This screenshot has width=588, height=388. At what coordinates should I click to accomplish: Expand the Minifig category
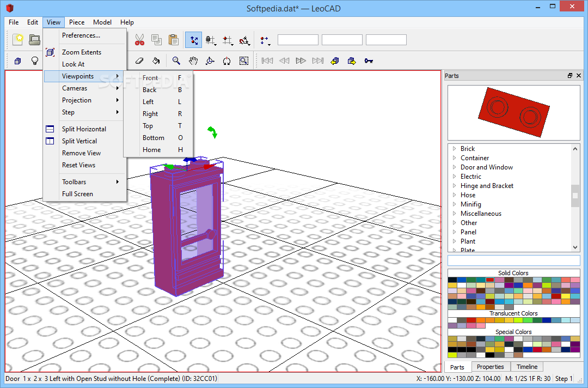point(454,204)
